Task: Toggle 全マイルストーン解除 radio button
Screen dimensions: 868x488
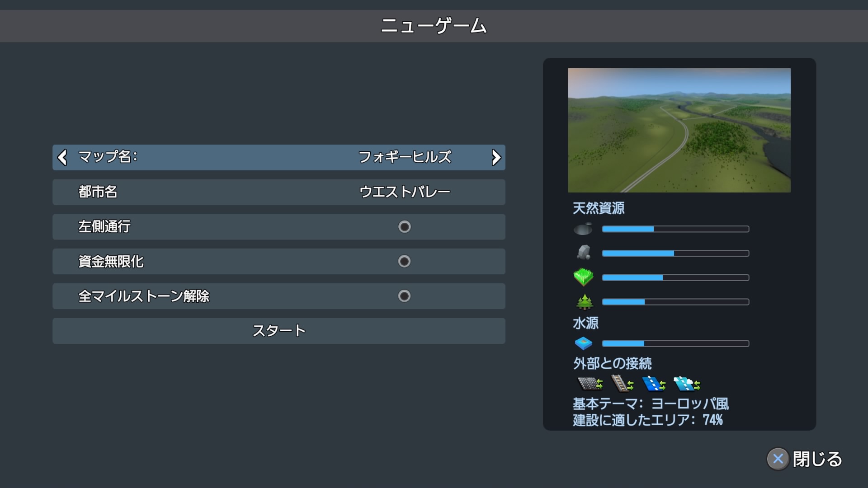Action: pos(404,296)
